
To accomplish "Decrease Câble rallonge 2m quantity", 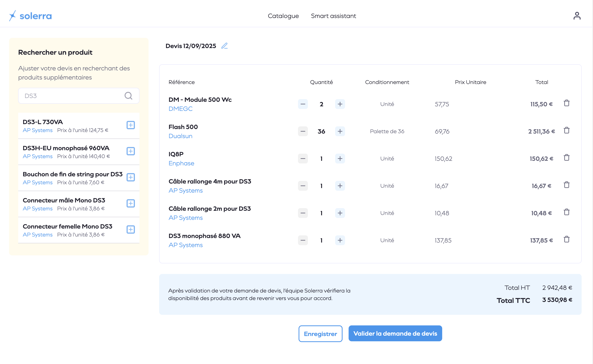I will coord(303,213).
